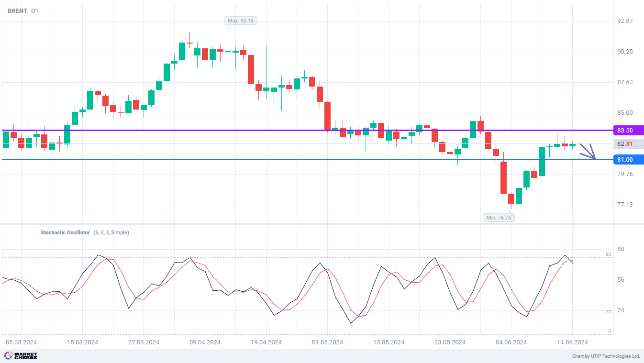Click the 90.25 price axis label
The height and width of the screenshot is (363, 644).
point(625,52)
